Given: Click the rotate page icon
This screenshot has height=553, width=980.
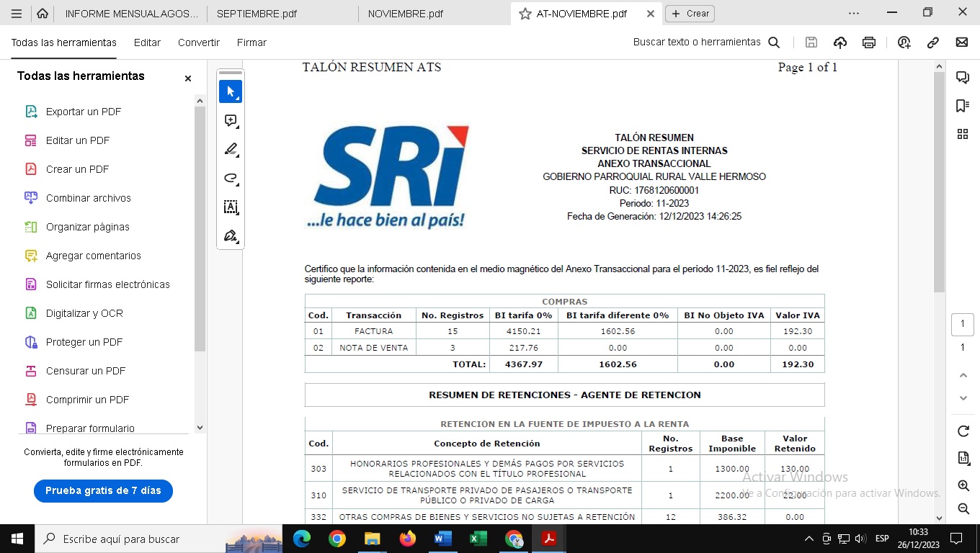Looking at the screenshot, I should click(x=963, y=431).
